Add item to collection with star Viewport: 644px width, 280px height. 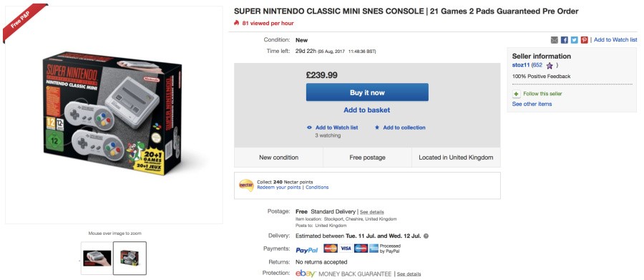399,127
